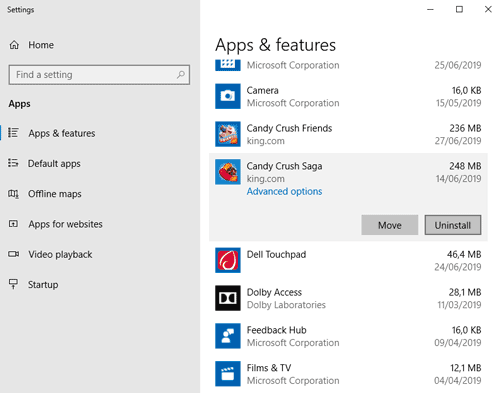This screenshot has width=500, height=393.
Task: Open Offline maps settings
Action: 55,194
